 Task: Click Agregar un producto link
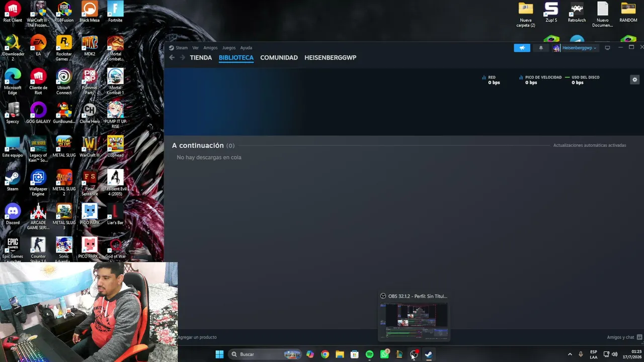click(x=197, y=337)
